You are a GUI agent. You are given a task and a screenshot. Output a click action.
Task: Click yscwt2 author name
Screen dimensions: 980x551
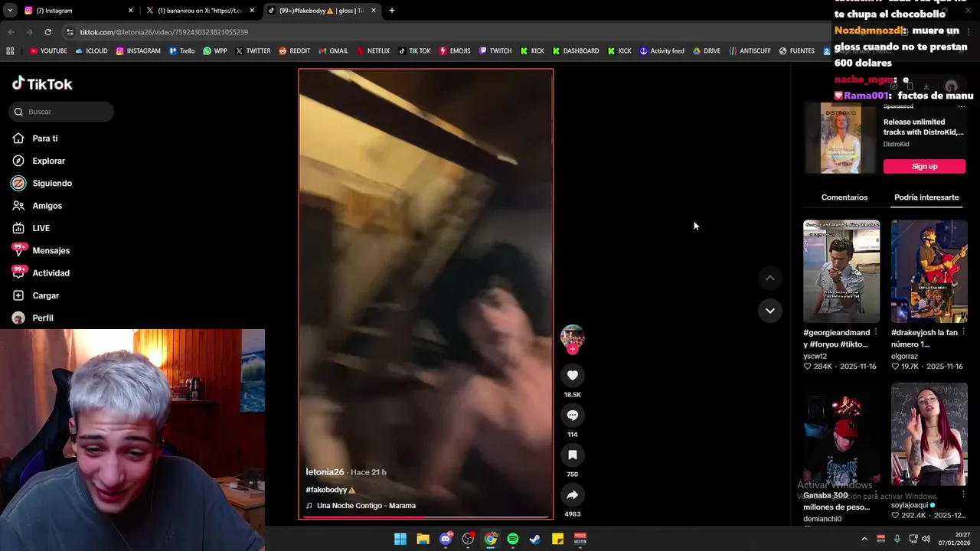coord(815,356)
